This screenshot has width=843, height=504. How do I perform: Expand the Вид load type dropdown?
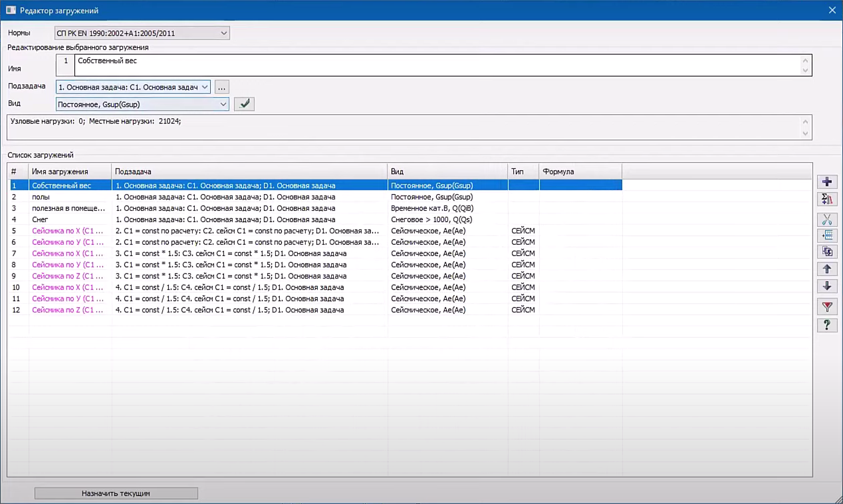pos(223,104)
